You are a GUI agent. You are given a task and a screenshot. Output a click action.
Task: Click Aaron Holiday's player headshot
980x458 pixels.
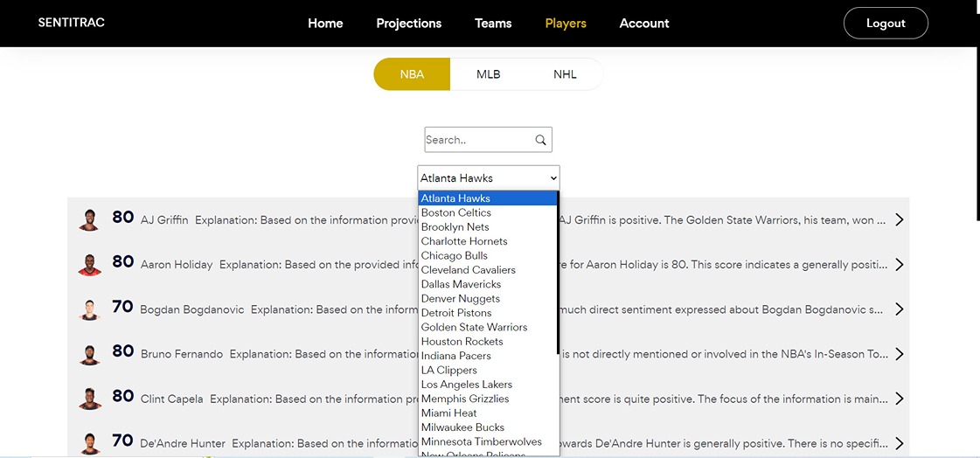(x=89, y=265)
